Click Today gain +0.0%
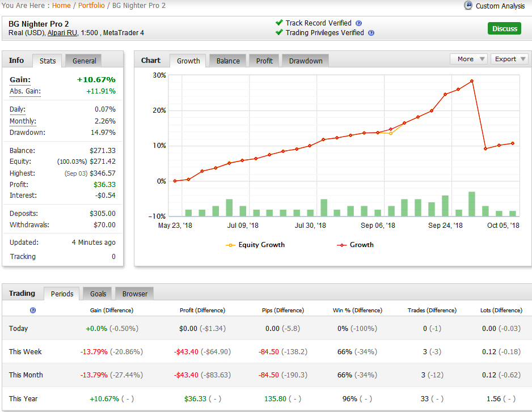Image resolution: width=532 pixels, height=412 pixels. [x=96, y=328]
